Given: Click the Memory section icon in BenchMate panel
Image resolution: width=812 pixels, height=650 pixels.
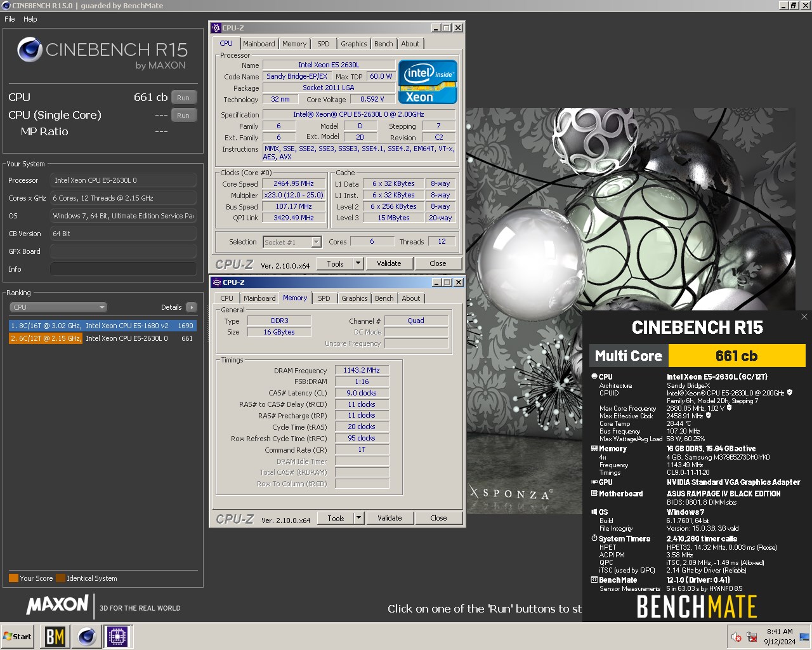Looking at the screenshot, I should 594,448.
